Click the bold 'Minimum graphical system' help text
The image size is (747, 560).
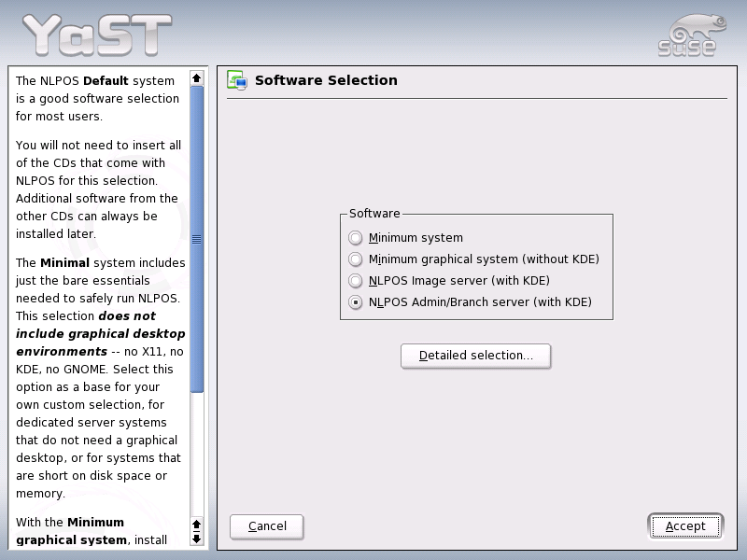(72, 531)
